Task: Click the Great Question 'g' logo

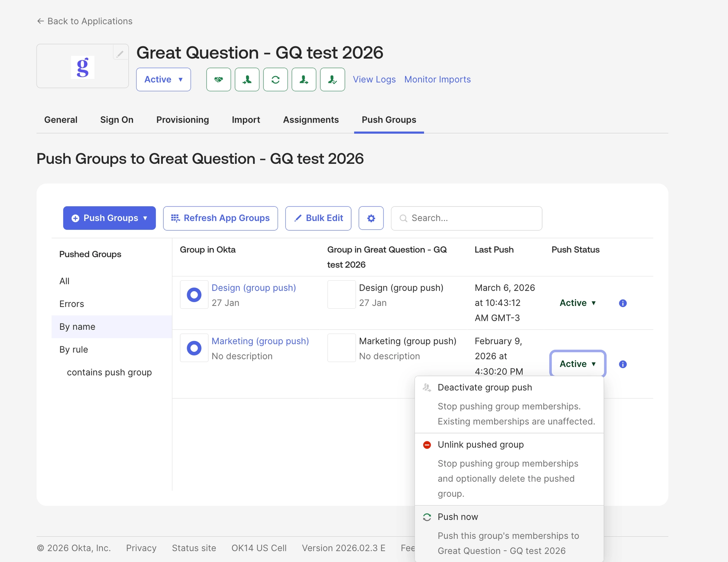Action: [x=82, y=67]
